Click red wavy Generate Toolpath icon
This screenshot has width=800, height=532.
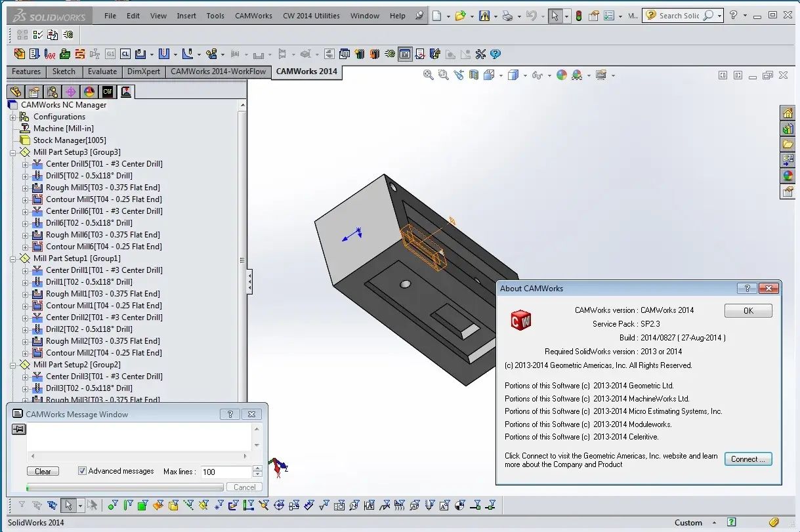tap(50, 54)
